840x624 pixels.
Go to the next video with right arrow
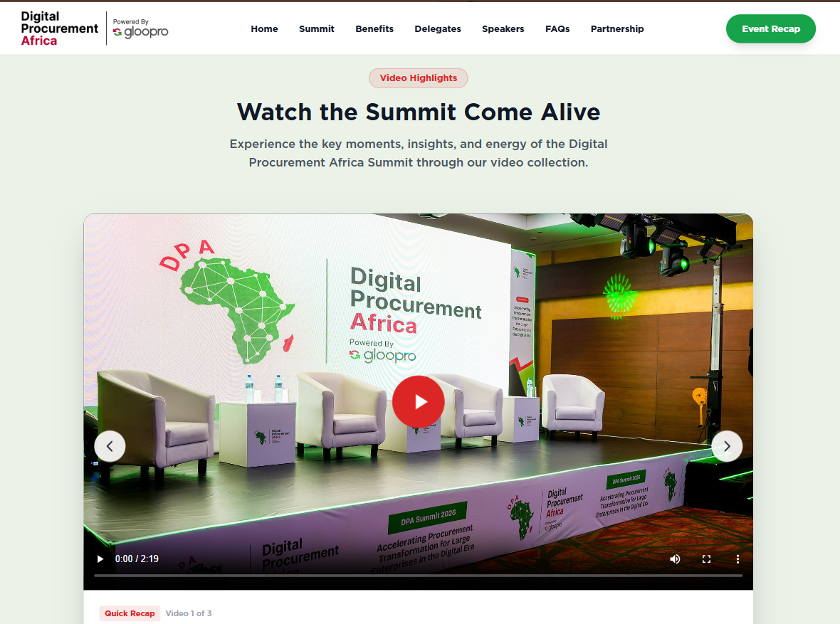click(727, 446)
